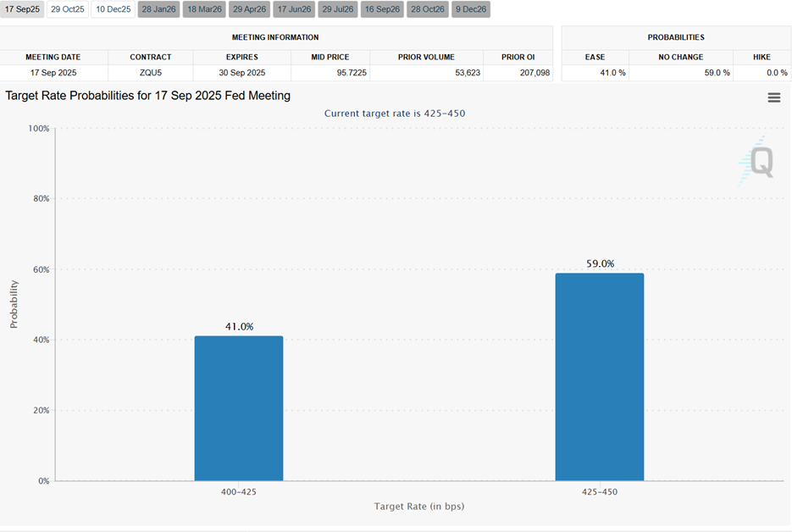Click the 59.0% label above the bar
792x532 pixels.
tap(599, 263)
